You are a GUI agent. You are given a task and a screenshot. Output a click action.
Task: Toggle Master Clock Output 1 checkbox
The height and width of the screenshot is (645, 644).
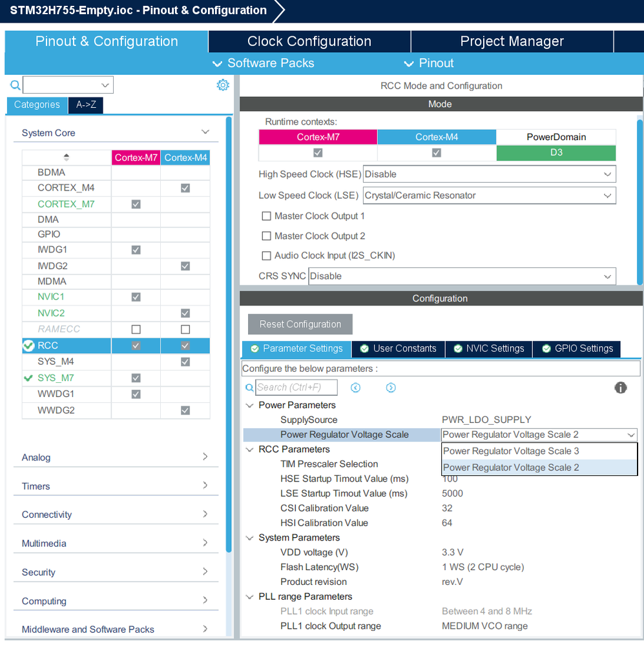(266, 216)
